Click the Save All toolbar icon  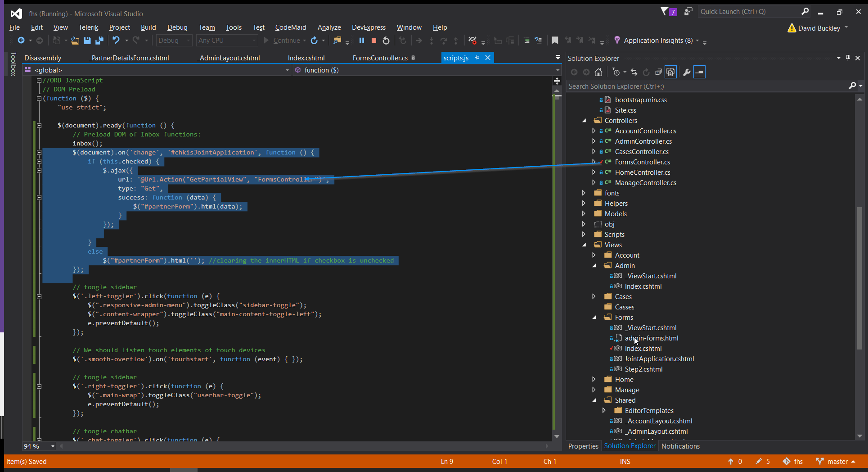[99, 41]
